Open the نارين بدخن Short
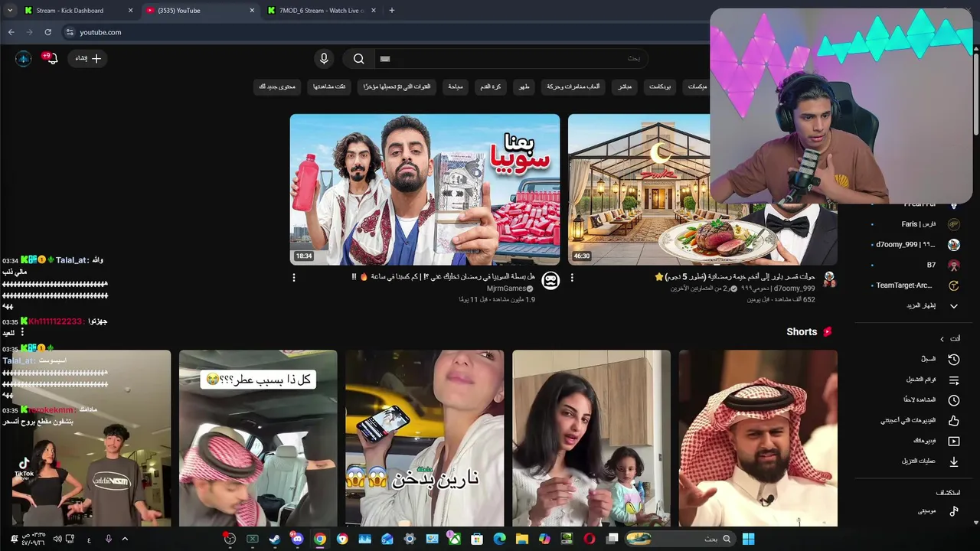The width and height of the screenshot is (980, 551). point(425,439)
